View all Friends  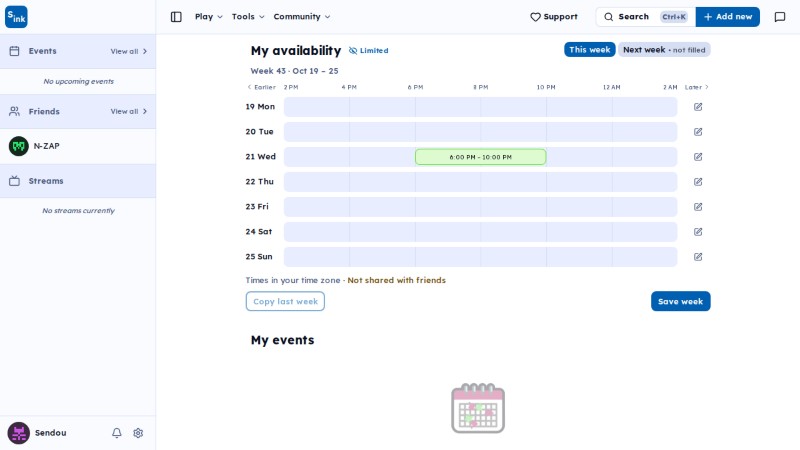[129, 112]
